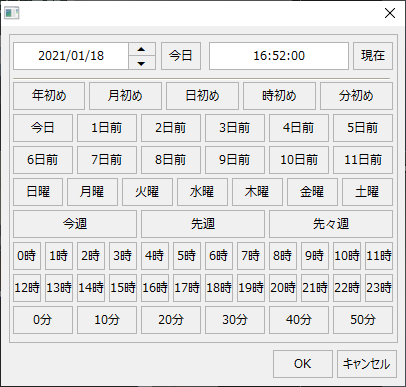The height and width of the screenshot is (387, 406).
Task: Select 6日前
Action: coord(43,160)
